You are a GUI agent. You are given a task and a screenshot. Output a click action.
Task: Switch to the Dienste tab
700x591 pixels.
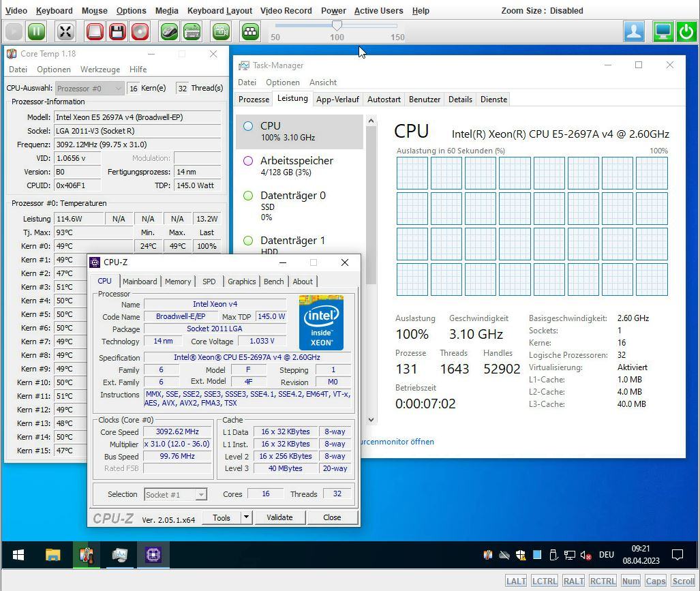493,99
